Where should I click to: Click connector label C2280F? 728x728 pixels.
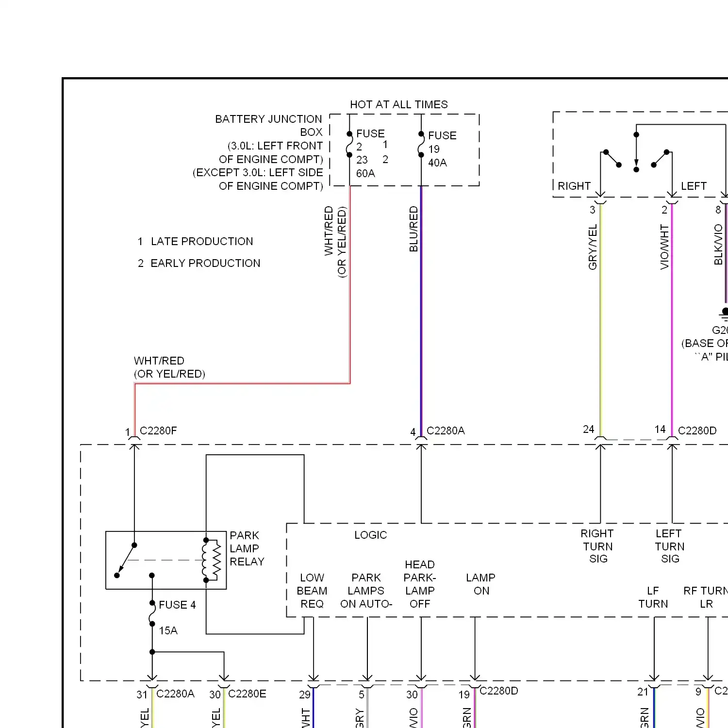point(158,430)
